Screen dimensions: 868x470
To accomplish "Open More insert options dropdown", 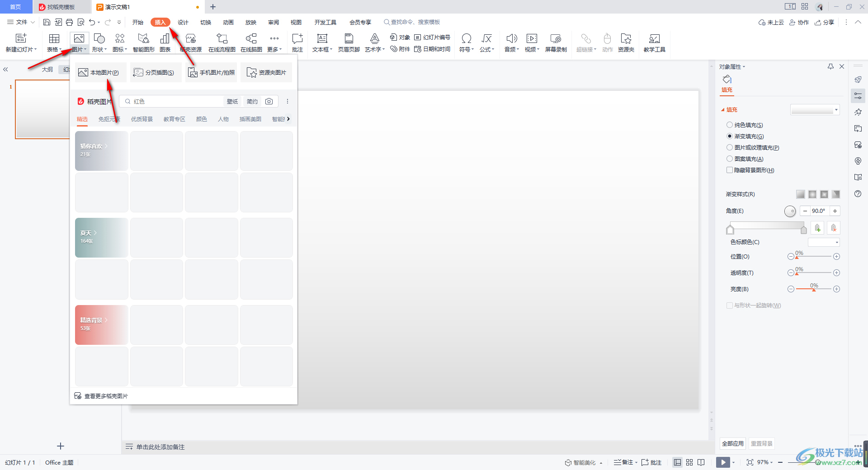I will pyautogui.click(x=274, y=42).
